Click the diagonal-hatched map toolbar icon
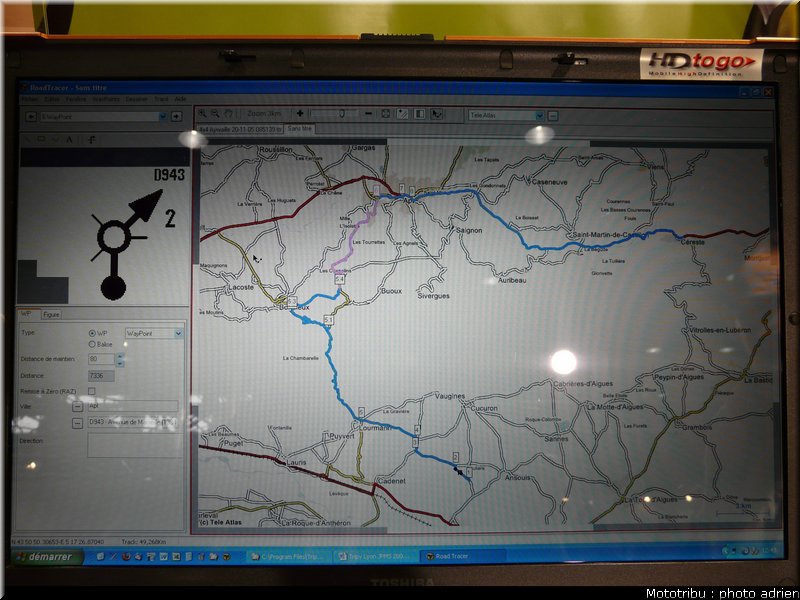This screenshot has height=600, width=800. pyautogui.click(x=403, y=114)
